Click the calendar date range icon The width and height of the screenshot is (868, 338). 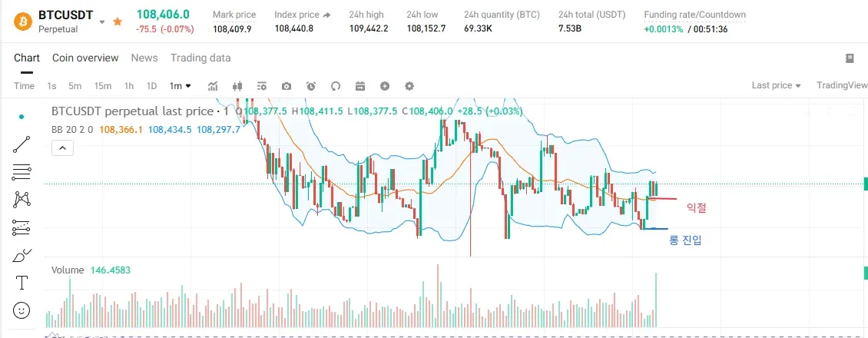point(360,86)
